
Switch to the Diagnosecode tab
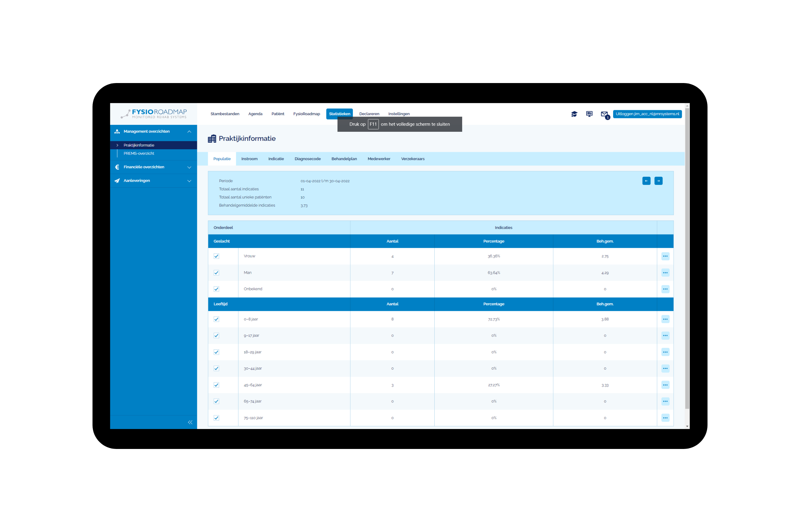(307, 159)
